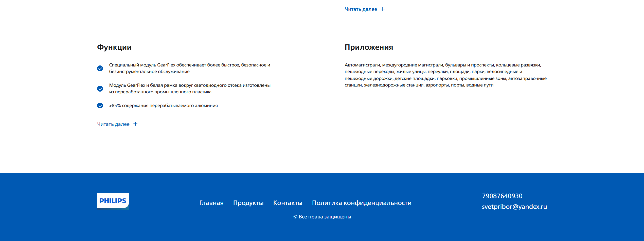Click the Philips logo in footer
The width and height of the screenshot is (644, 241).
point(113,201)
